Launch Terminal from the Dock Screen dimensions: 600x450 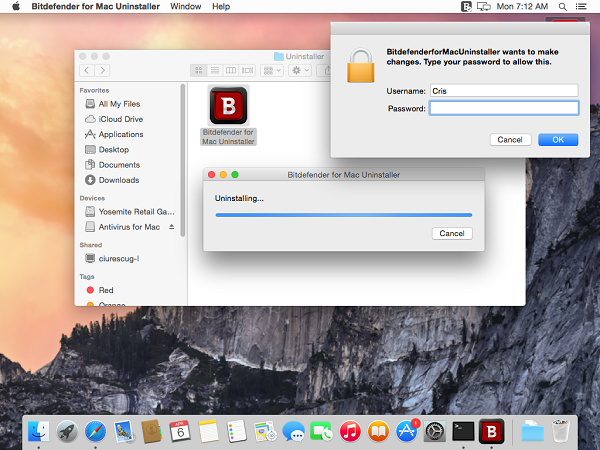click(x=463, y=431)
